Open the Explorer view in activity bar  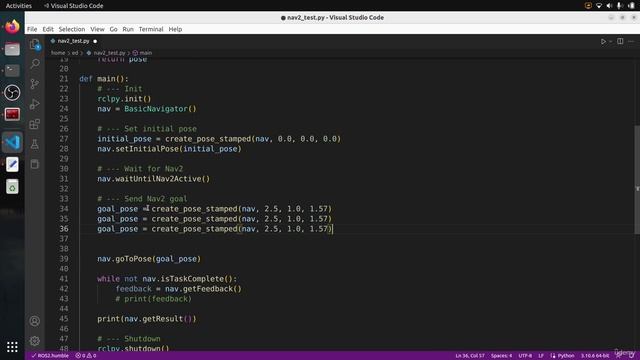(35, 44)
